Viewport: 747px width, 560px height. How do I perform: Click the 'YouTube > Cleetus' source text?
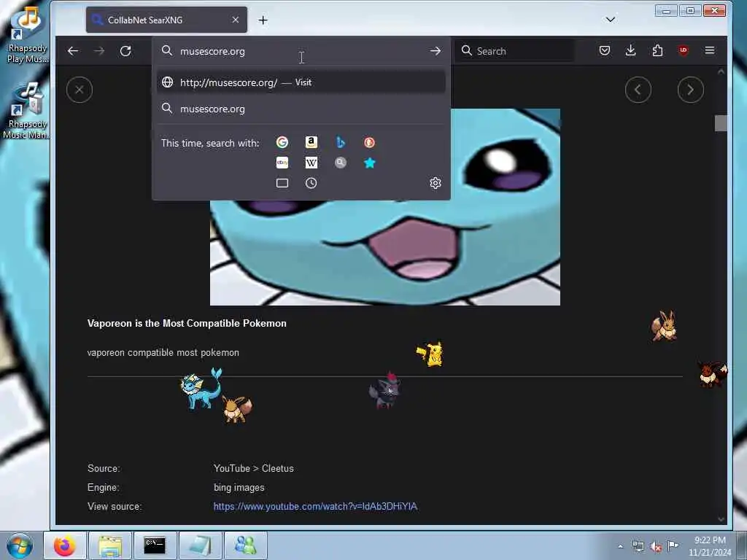pos(253,469)
